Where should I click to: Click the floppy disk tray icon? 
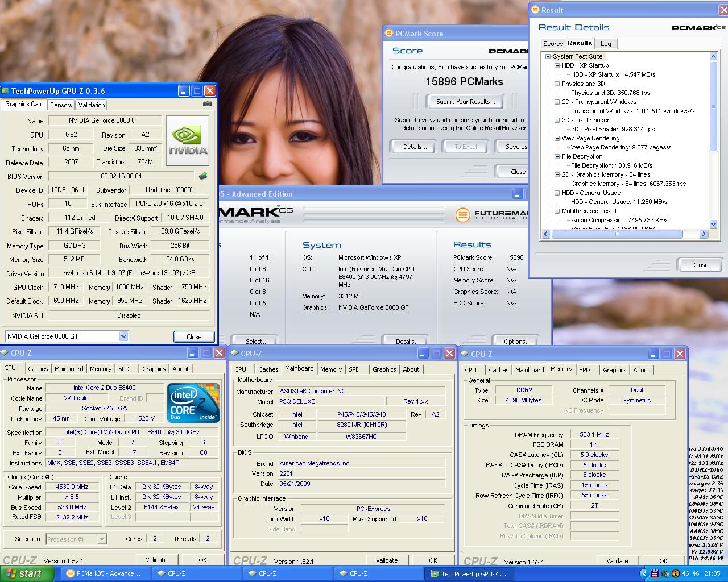coord(655,574)
